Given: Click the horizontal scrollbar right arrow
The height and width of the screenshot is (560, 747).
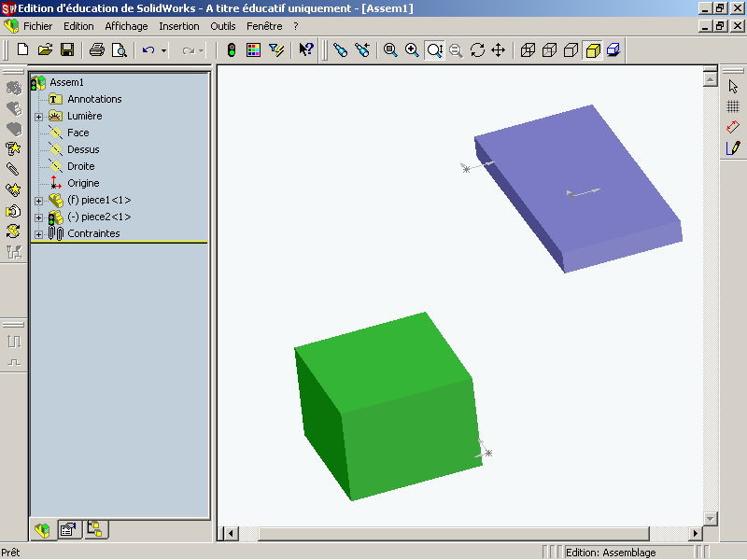Looking at the screenshot, I should tap(695, 533).
